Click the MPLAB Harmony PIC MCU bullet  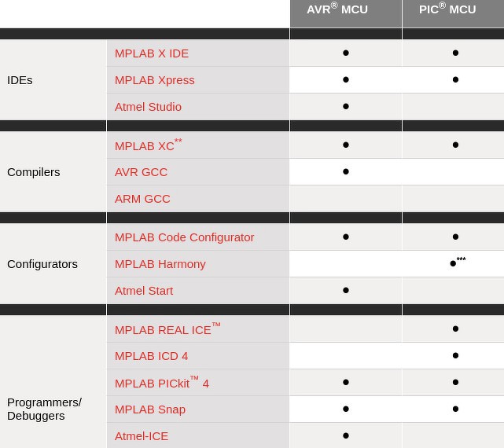pos(453,263)
